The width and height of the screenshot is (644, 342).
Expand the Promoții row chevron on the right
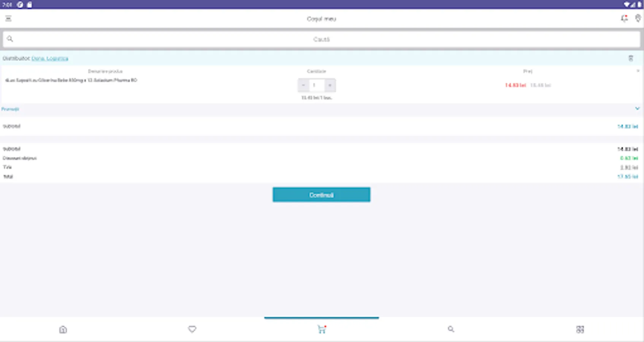tap(637, 108)
